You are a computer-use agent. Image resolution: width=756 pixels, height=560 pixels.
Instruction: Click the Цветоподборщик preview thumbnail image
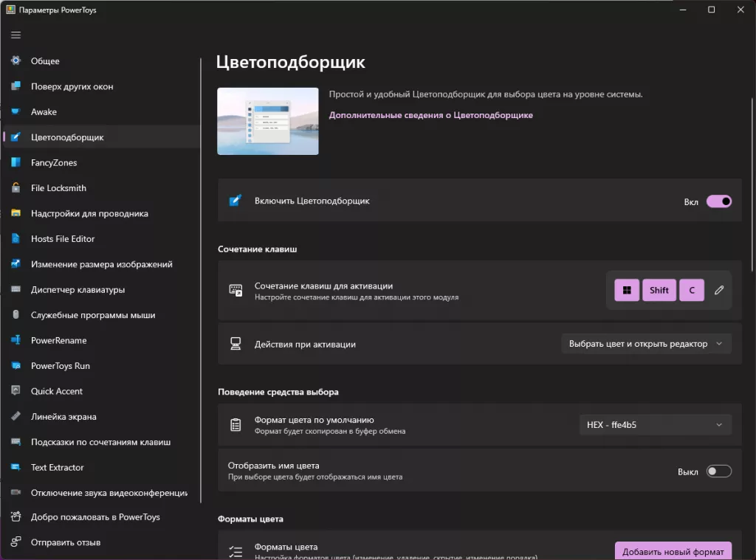[268, 122]
